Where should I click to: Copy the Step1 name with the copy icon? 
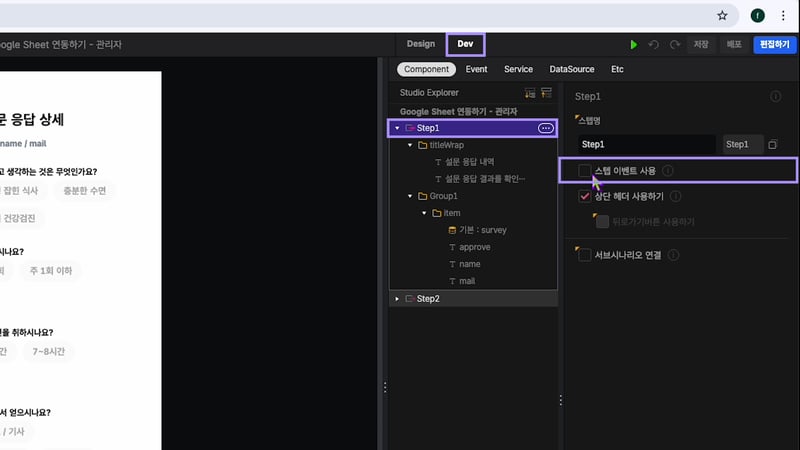(772, 145)
